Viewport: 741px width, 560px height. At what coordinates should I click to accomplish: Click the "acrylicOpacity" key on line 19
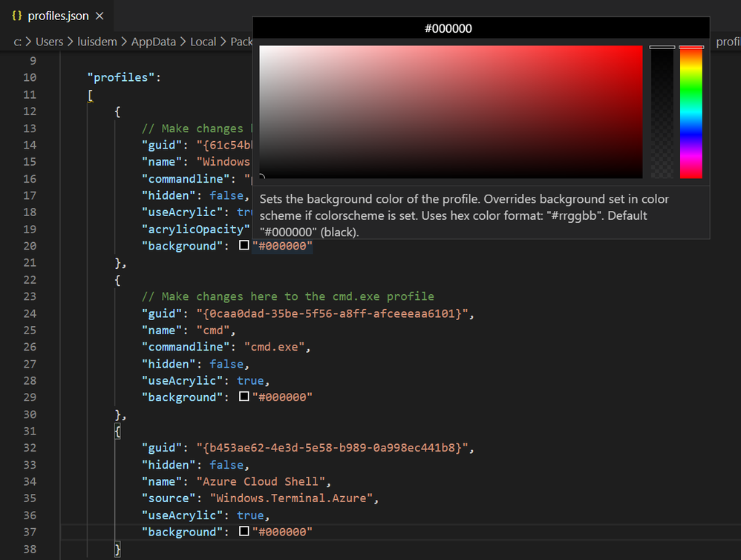196,229
